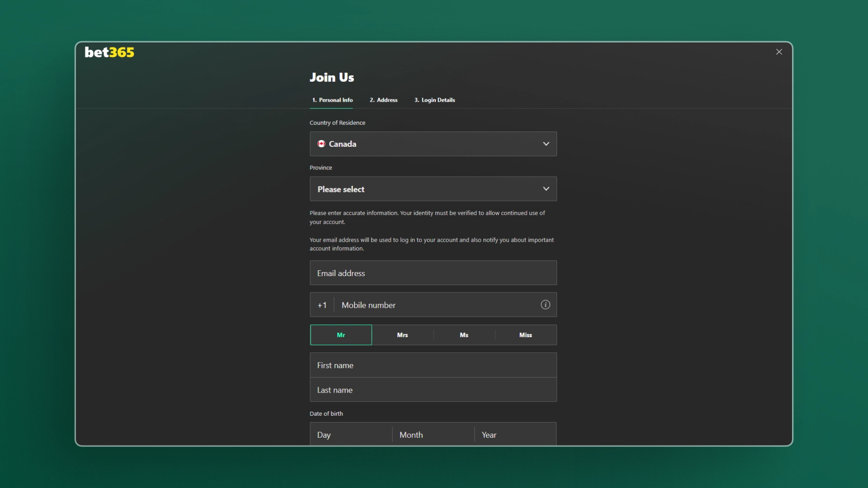The image size is (868, 488).
Task: Select the Miss title option
Action: pos(526,335)
